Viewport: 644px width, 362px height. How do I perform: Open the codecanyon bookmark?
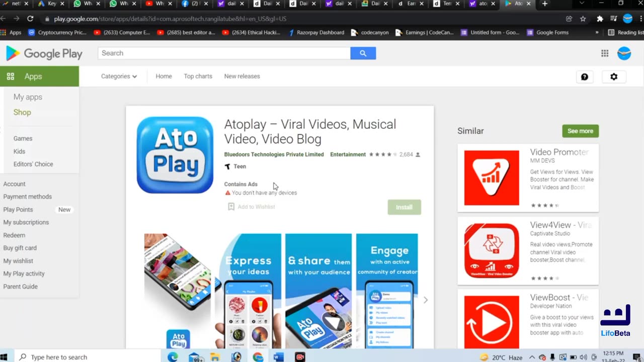pyautogui.click(x=370, y=33)
